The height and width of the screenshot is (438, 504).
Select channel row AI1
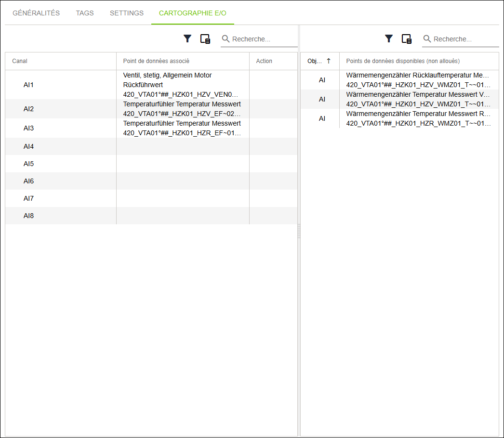pyautogui.click(x=151, y=85)
